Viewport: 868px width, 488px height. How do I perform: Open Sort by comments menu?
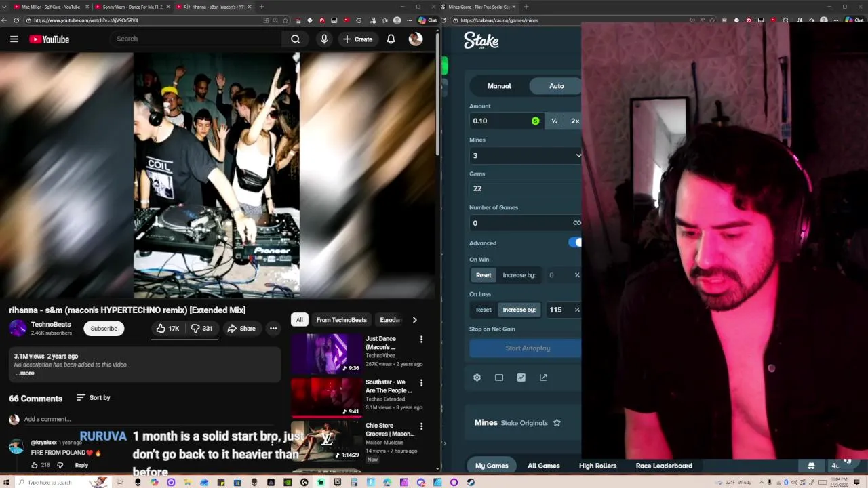[x=94, y=398]
